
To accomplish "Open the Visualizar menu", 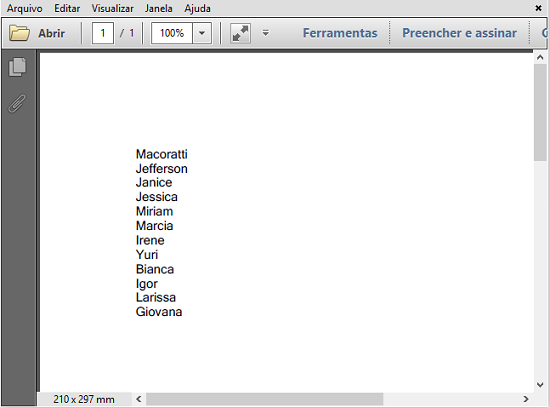I will tap(113, 8).
